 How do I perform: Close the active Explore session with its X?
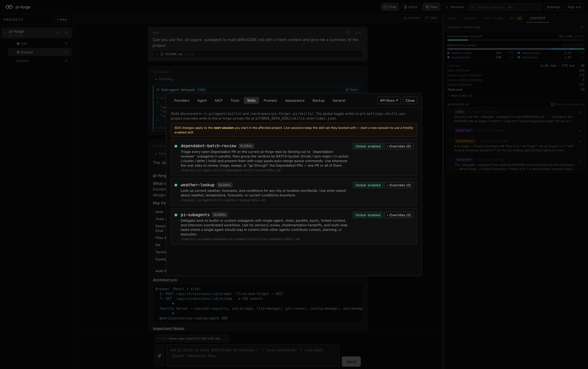[x=66, y=52]
